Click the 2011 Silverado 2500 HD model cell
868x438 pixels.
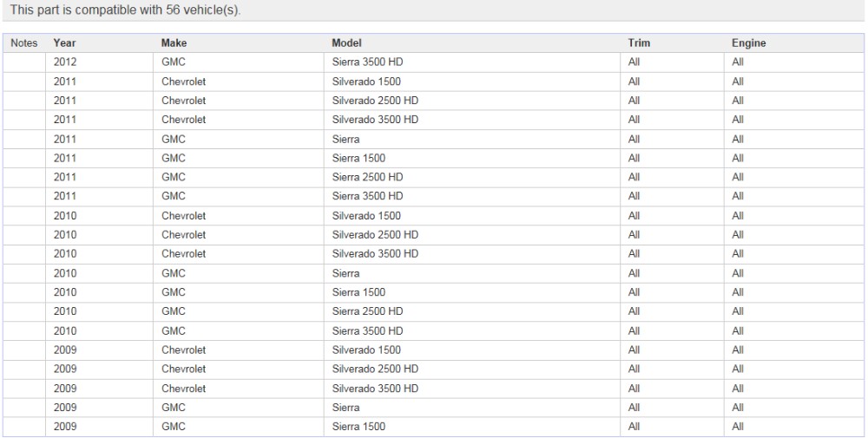[375, 101]
